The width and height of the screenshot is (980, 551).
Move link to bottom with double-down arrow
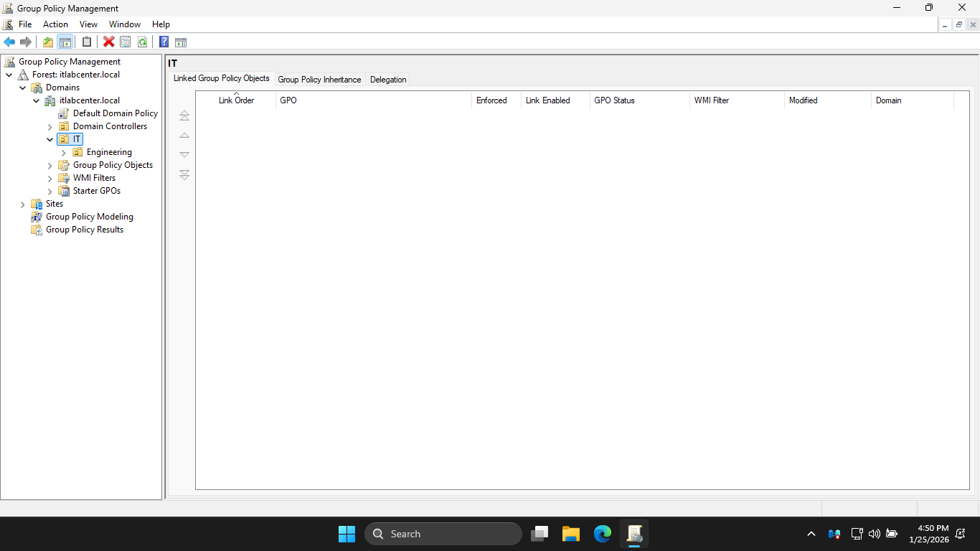184,175
